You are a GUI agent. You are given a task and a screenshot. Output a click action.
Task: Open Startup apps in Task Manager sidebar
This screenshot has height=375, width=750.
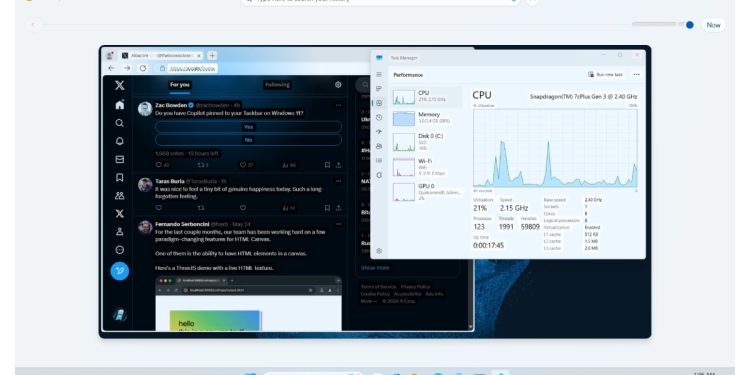(379, 132)
